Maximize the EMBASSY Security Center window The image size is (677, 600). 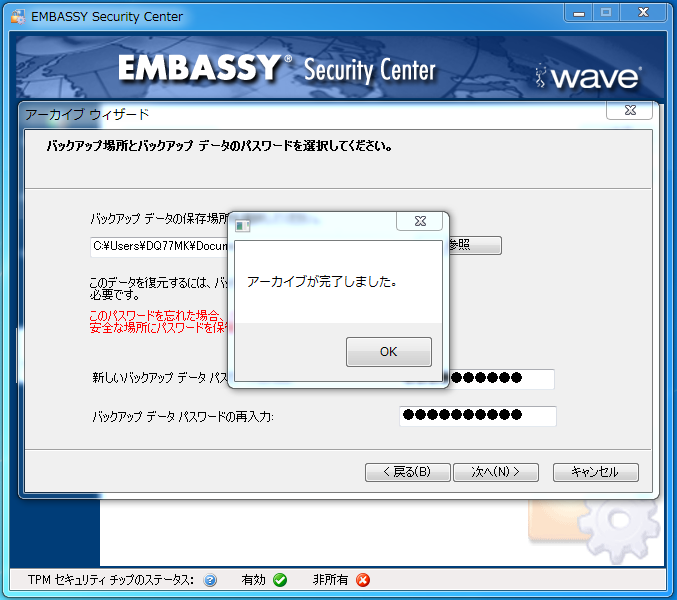point(606,13)
